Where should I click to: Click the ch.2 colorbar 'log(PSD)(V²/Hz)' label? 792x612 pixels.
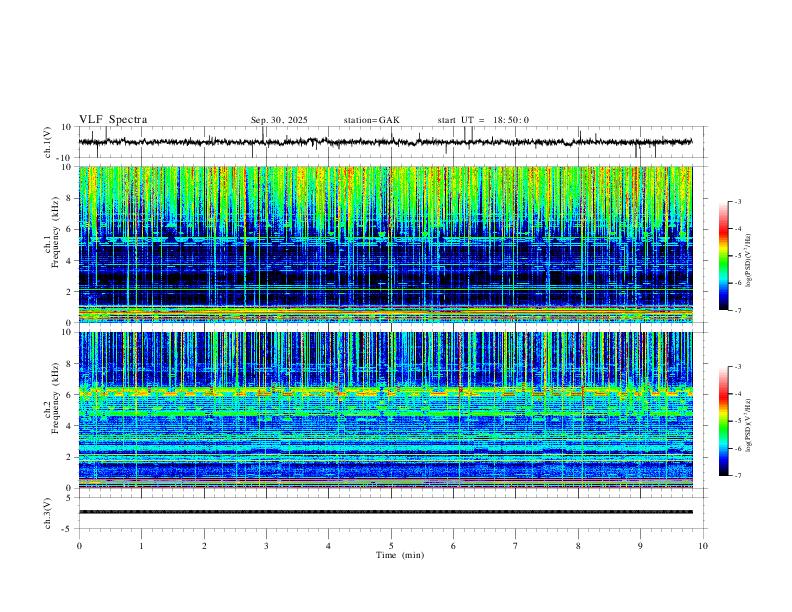749,426
